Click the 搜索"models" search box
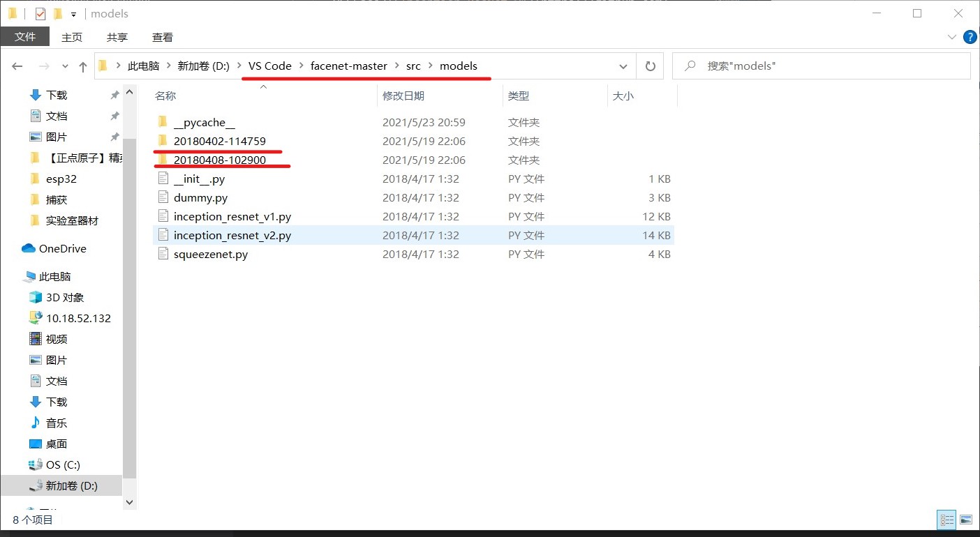This screenshot has width=980, height=537. [x=821, y=66]
